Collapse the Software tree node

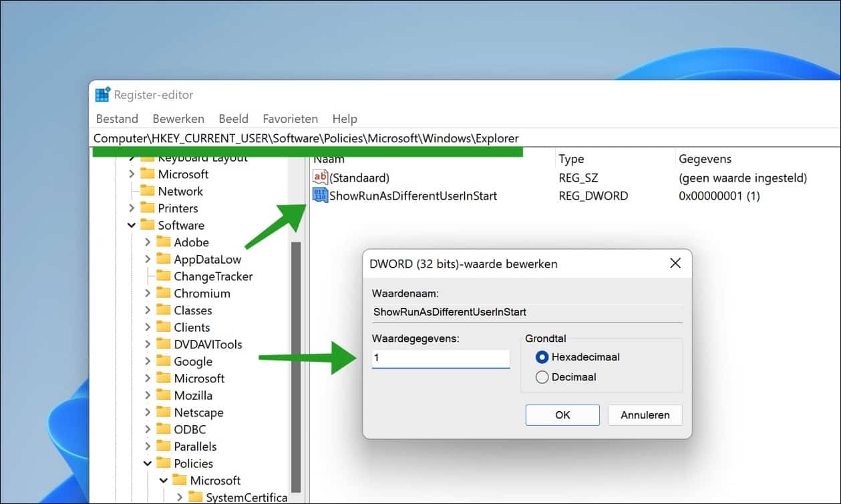pos(132,226)
